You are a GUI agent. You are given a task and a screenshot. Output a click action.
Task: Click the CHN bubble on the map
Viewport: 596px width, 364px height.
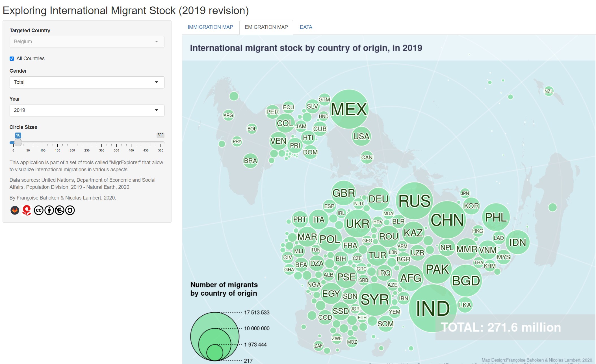(447, 220)
